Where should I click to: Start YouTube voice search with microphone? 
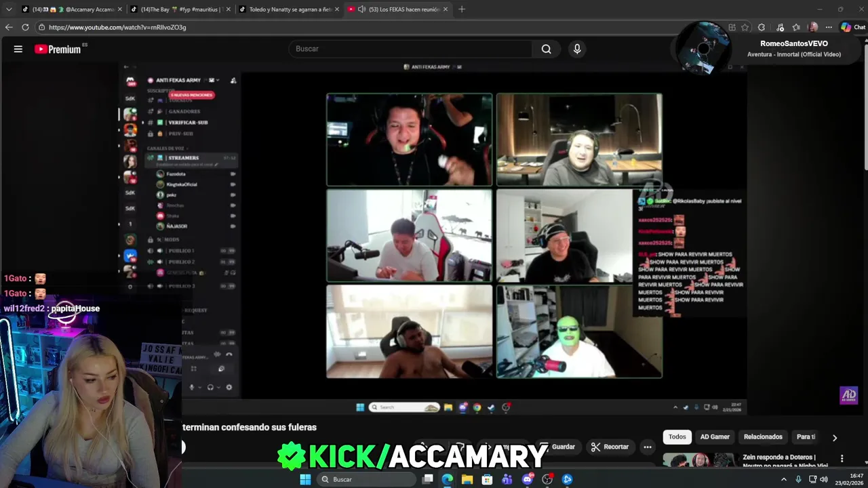pyautogui.click(x=577, y=49)
